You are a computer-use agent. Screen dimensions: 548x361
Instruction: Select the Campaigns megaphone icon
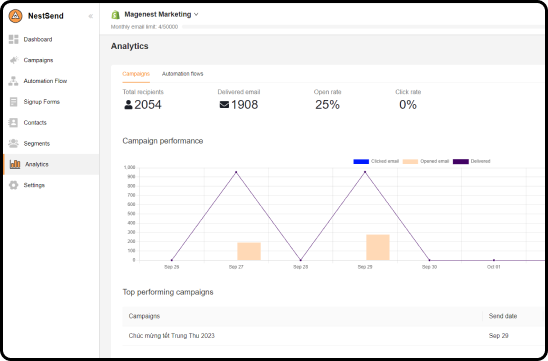14,60
